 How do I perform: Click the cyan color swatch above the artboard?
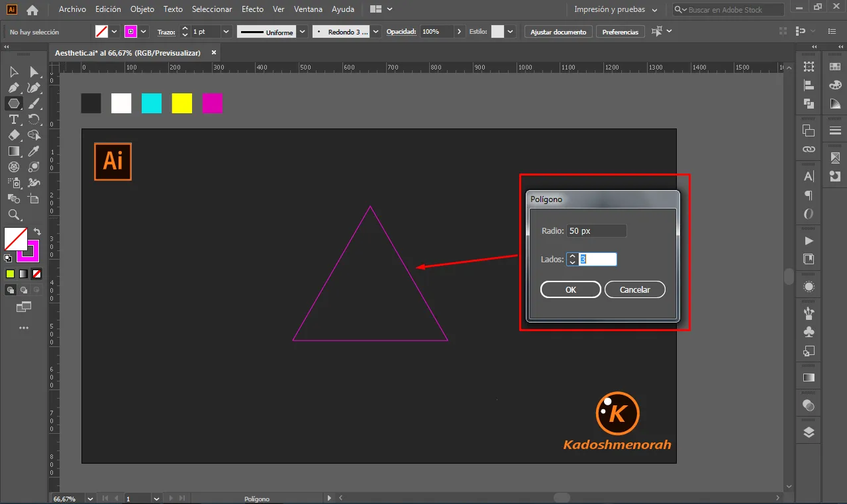[152, 103]
